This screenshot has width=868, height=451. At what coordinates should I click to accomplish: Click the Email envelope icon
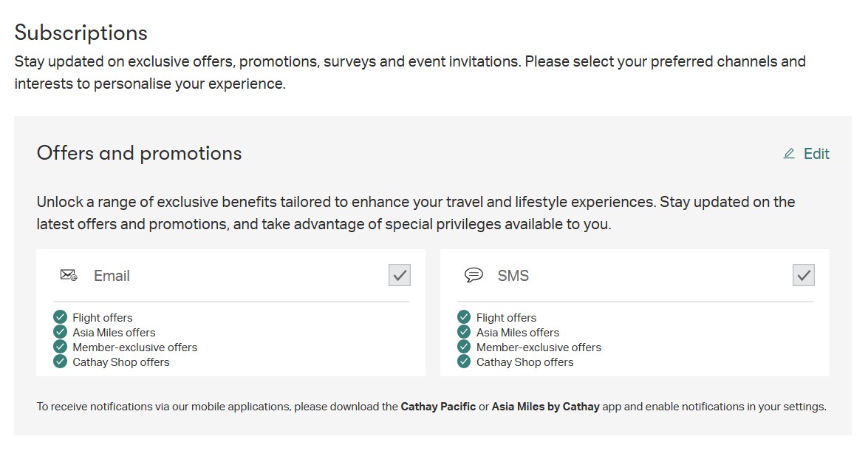pos(69,276)
